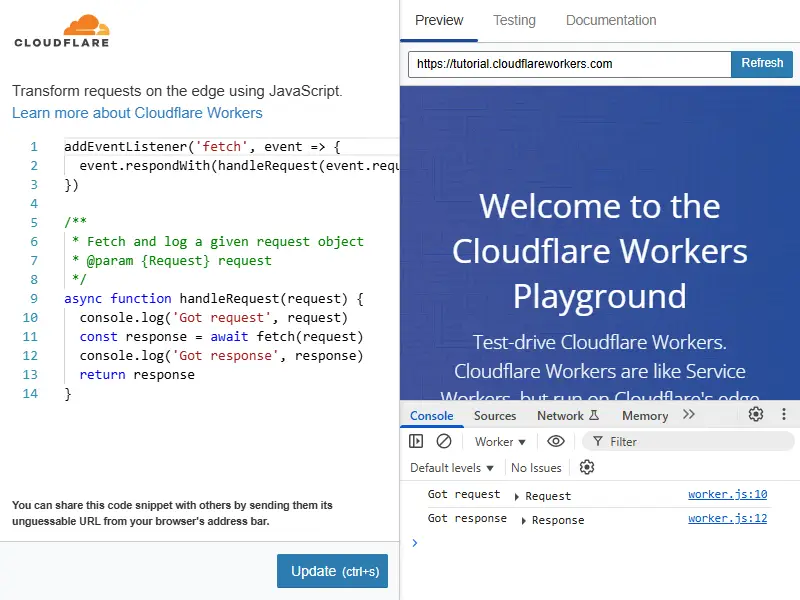Create a live expression via eye icon
Viewport: 800px width, 600px height.
point(556,441)
